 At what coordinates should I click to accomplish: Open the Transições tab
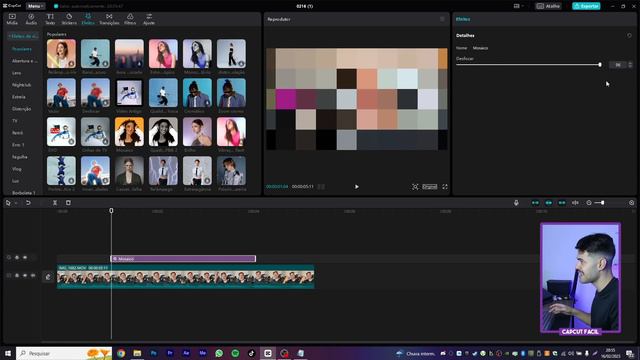tap(109, 19)
